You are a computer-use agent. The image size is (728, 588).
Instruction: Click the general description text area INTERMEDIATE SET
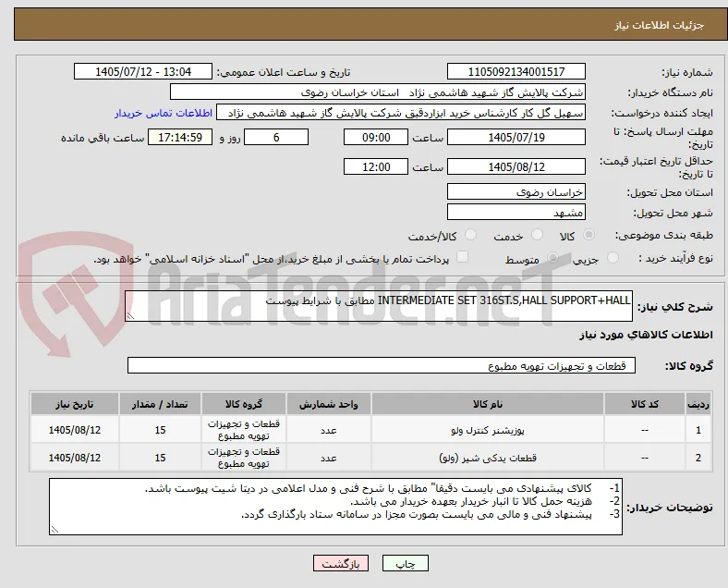(x=379, y=306)
